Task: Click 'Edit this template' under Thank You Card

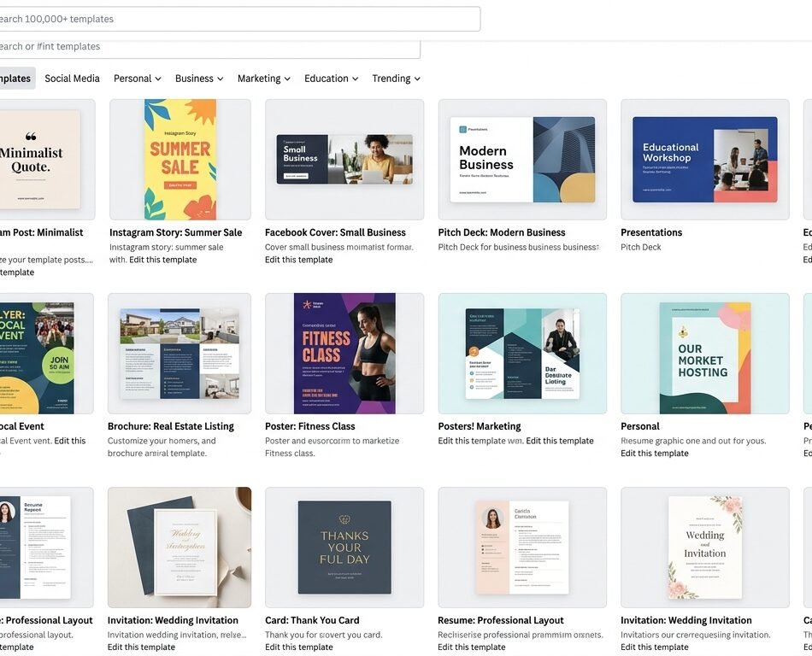Action: click(298, 647)
